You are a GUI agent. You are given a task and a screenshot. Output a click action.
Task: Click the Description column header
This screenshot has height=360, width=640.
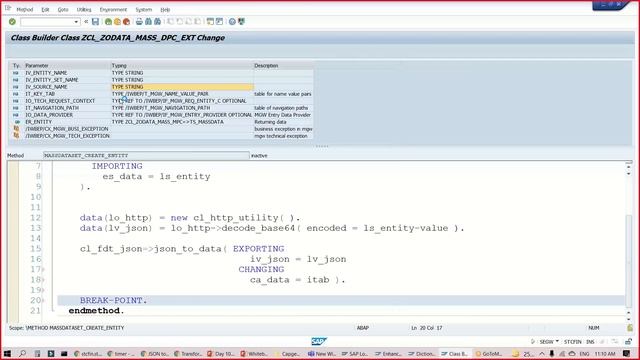point(266,66)
